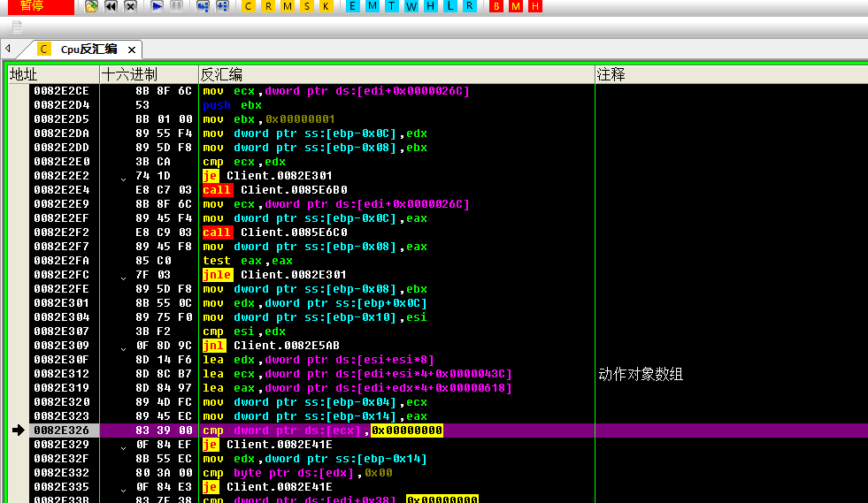Viewport: 868px width, 503px height.
Task: Click the open file folder icon
Action: point(91,6)
